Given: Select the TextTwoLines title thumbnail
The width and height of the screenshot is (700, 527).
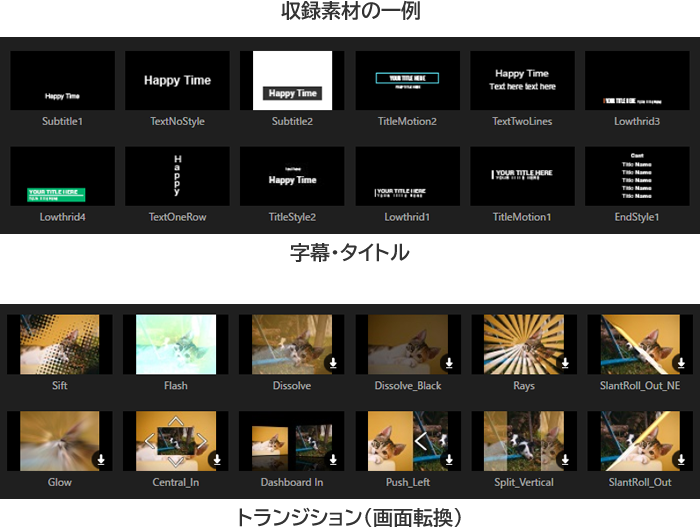Looking at the screenshot, I should coord(522,81).
